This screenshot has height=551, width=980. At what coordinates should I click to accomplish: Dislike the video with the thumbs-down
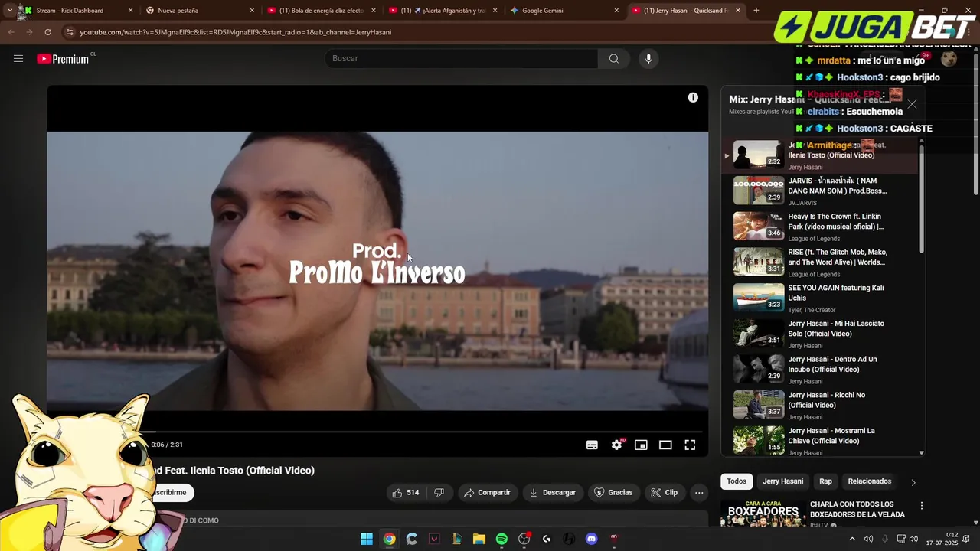click(x=439, y=493)
